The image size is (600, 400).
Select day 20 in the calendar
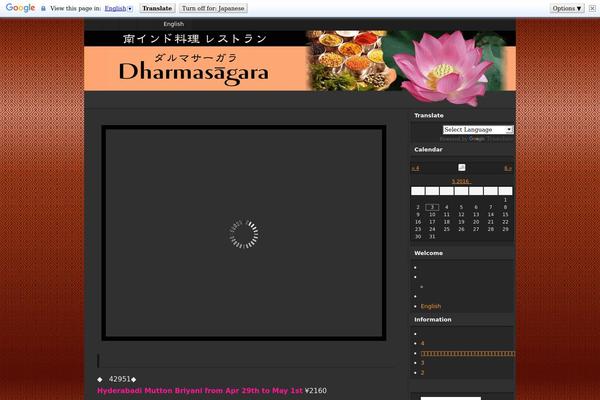pos(476,222)
